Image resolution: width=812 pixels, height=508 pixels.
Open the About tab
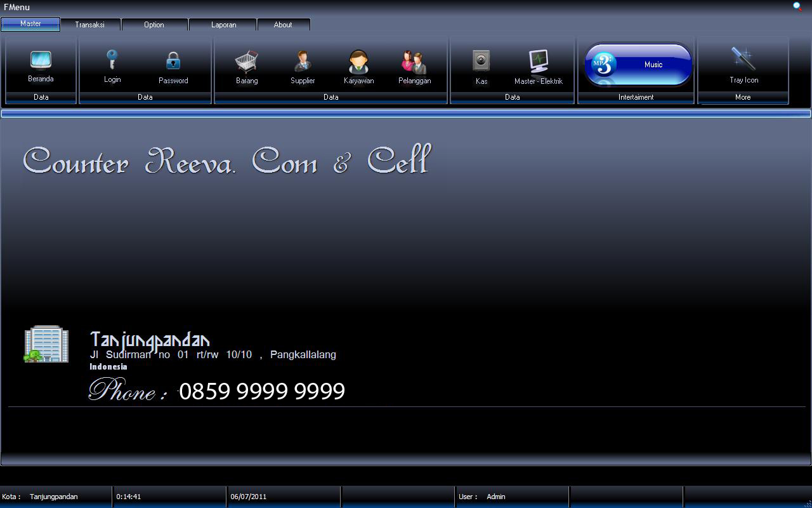[x=283, y=24]
